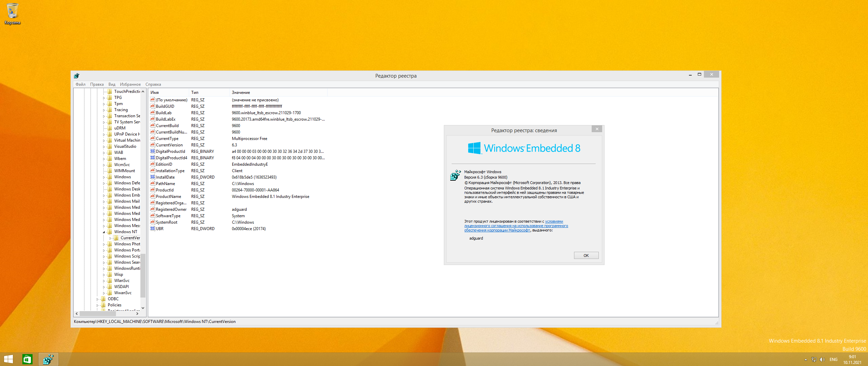Click the tree vertical scrollbar up arrow
Image resolution: width=868 pixels, height=366 pixels.
pos(143,91)
